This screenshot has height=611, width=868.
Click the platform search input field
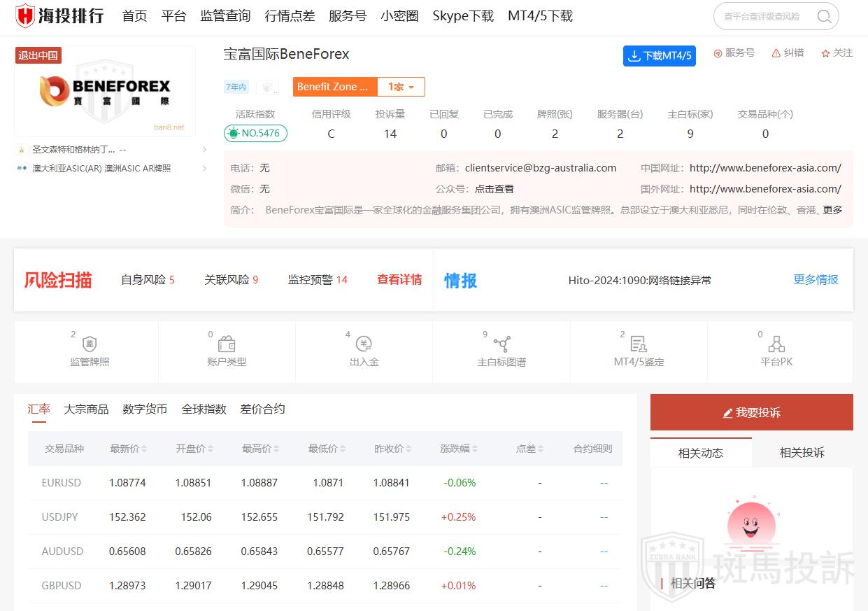[766, 17]
